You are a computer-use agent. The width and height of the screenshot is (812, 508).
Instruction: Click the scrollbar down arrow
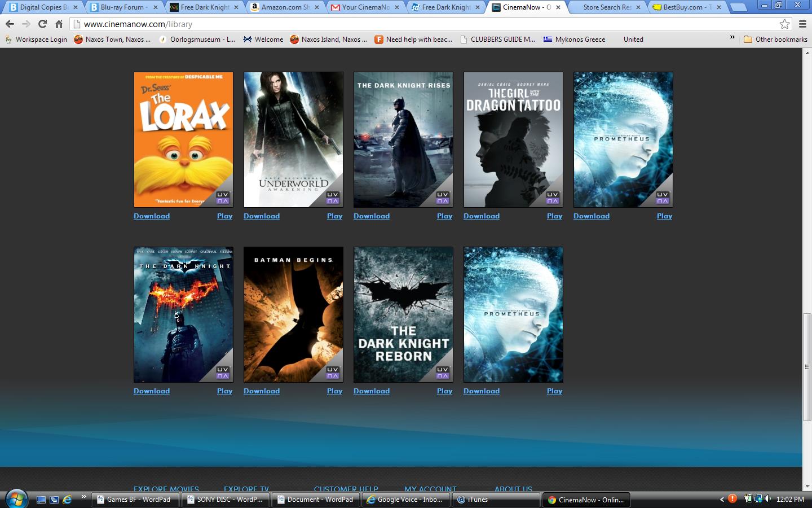(806, 486)
